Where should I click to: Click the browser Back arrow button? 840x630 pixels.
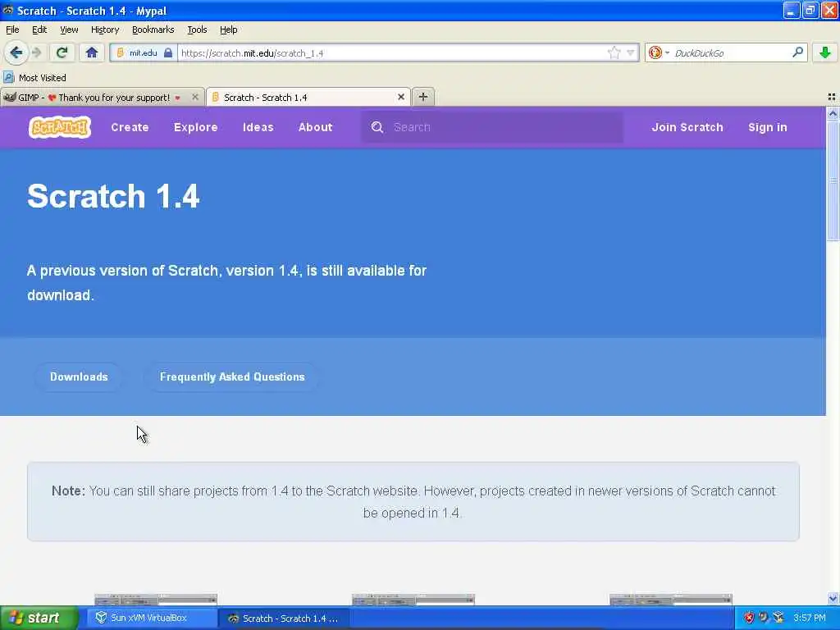[x=16, y=52]
